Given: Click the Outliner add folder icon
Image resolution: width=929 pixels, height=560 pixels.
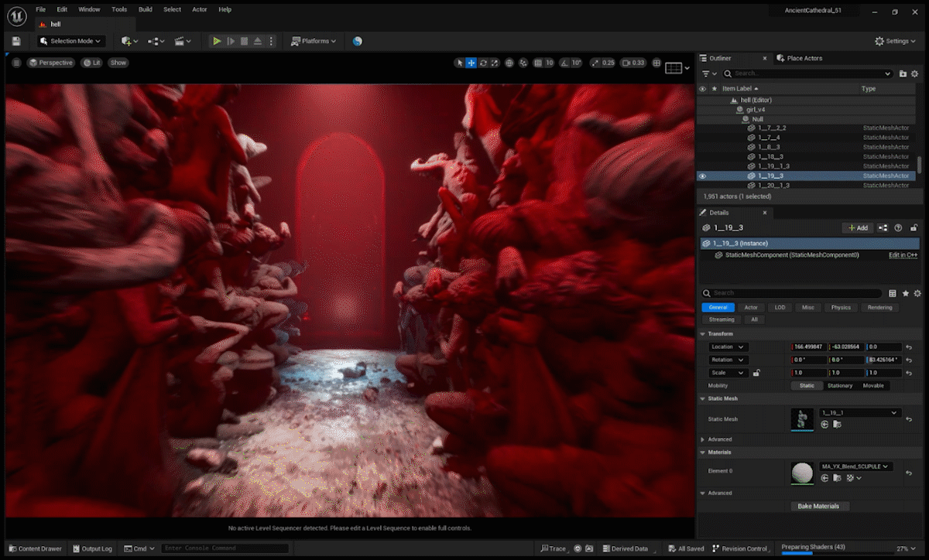Looking at the screenshot, I should tap(903, 73).
